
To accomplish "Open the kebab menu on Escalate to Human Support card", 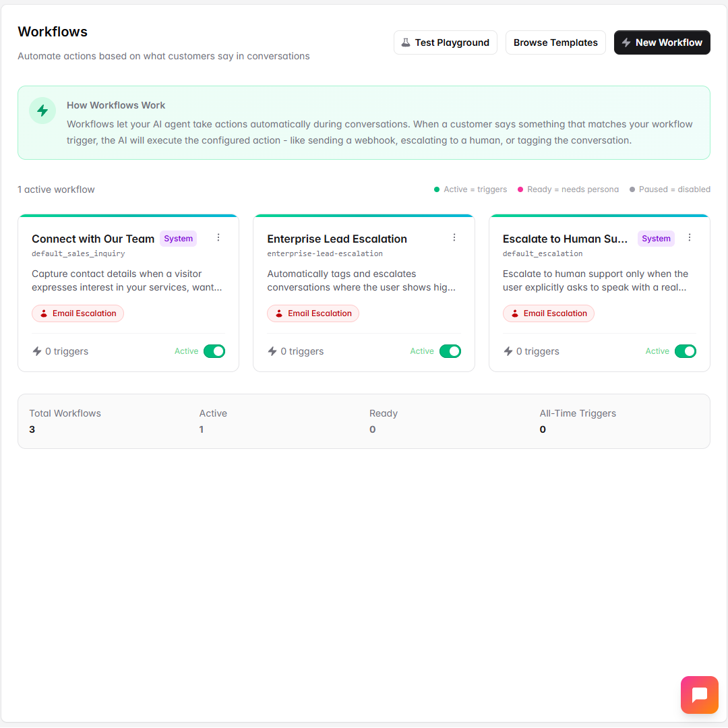I will coord(689,237).
